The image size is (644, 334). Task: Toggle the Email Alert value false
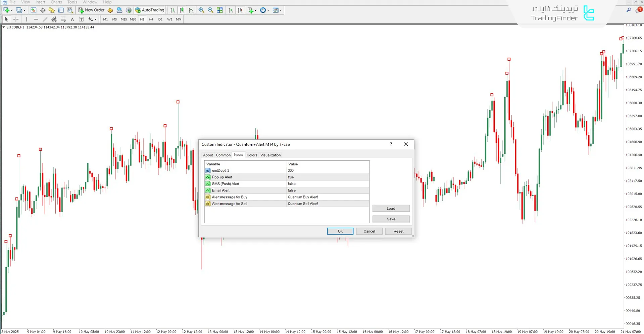327,190
